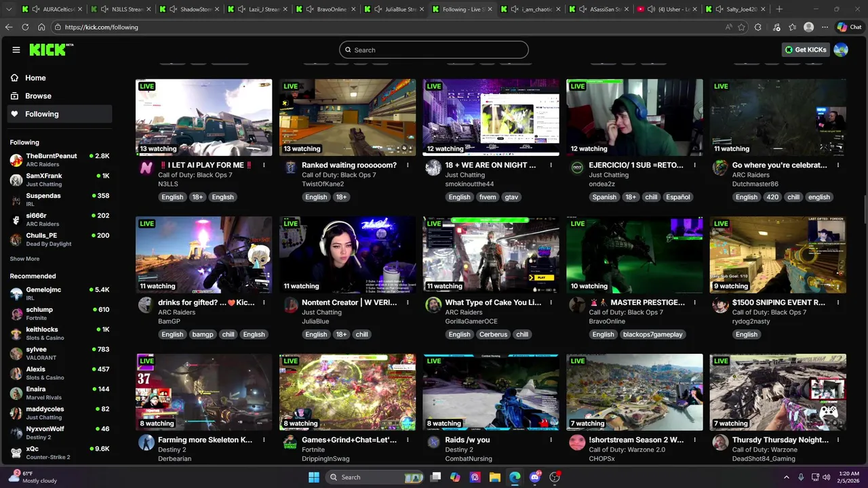868x488 pixels.
Task: Click the taskbar Search box
Action: click(x=374, y=477)
